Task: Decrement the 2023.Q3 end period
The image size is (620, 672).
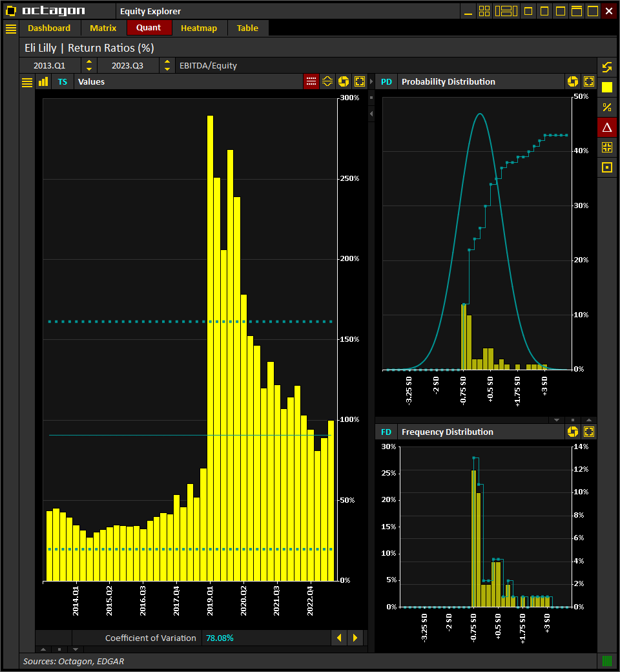Action: [167, 69]
